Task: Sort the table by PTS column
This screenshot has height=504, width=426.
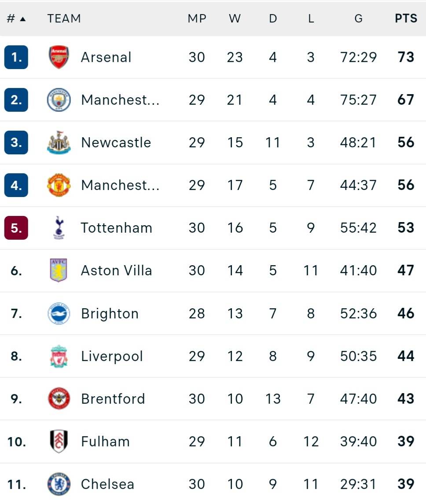Action: pyautogui.click(x=406, y=18)
